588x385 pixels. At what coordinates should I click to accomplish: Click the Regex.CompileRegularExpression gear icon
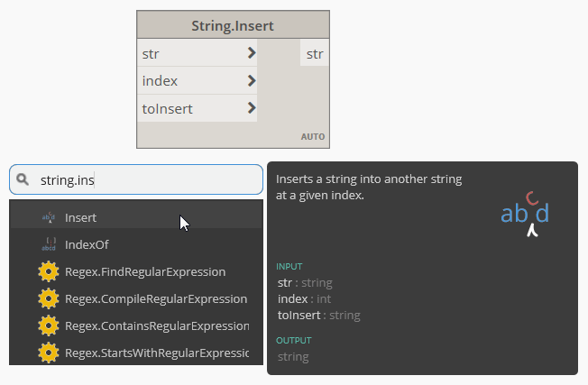[x=49, y=298]
